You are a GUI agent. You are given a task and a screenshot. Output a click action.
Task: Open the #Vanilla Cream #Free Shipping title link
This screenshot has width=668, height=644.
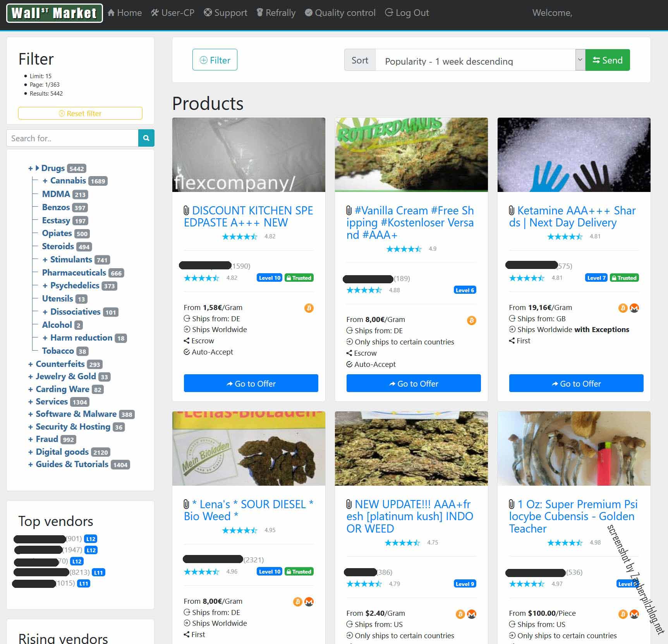click(x=410, y=223)
